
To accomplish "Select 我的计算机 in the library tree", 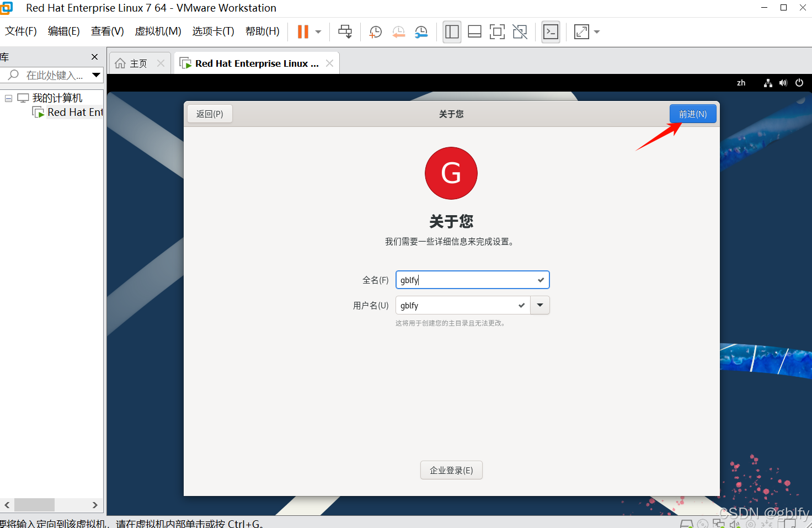I will pyautogui.click(x=57, y=98).
